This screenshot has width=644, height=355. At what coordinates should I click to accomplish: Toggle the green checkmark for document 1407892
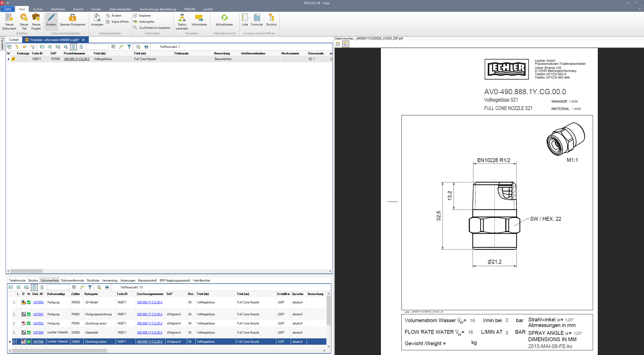[x=29, y=324]
